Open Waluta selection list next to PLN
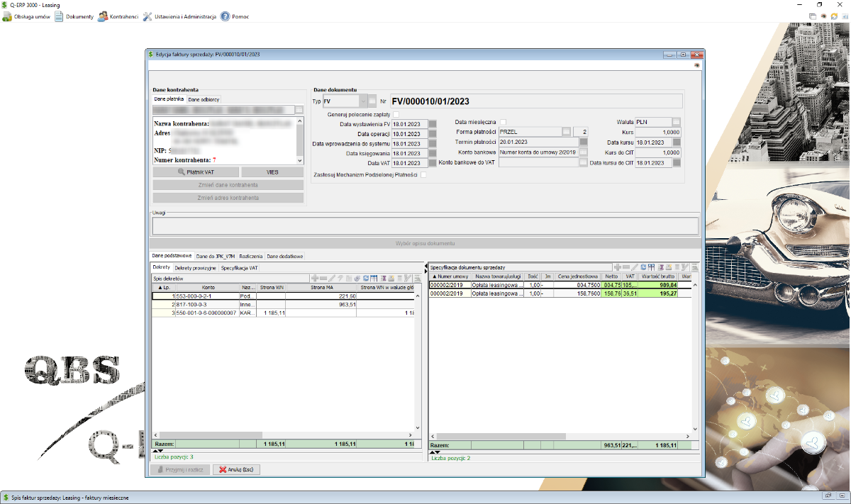This screenshot has height=504, width=851. coord(677,122)
